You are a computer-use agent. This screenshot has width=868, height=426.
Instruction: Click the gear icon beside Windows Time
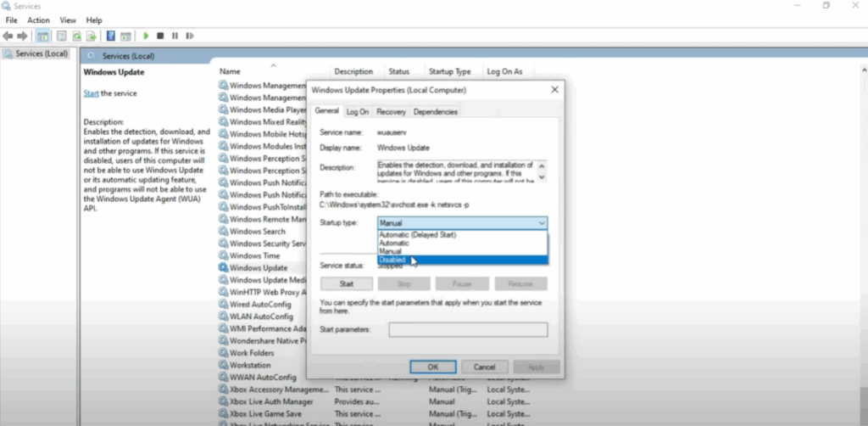[x=223, y=256]
